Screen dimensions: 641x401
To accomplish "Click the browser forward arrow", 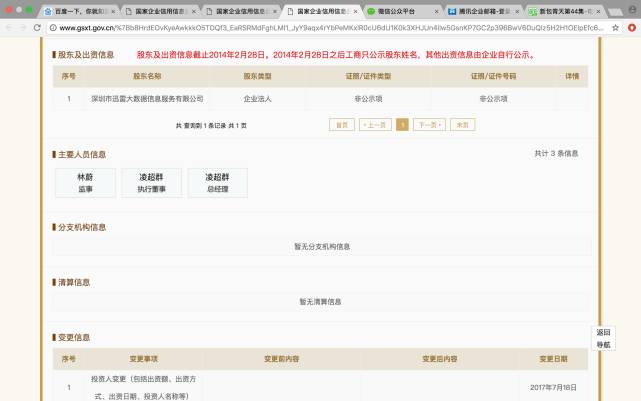I will pos(23,27).
